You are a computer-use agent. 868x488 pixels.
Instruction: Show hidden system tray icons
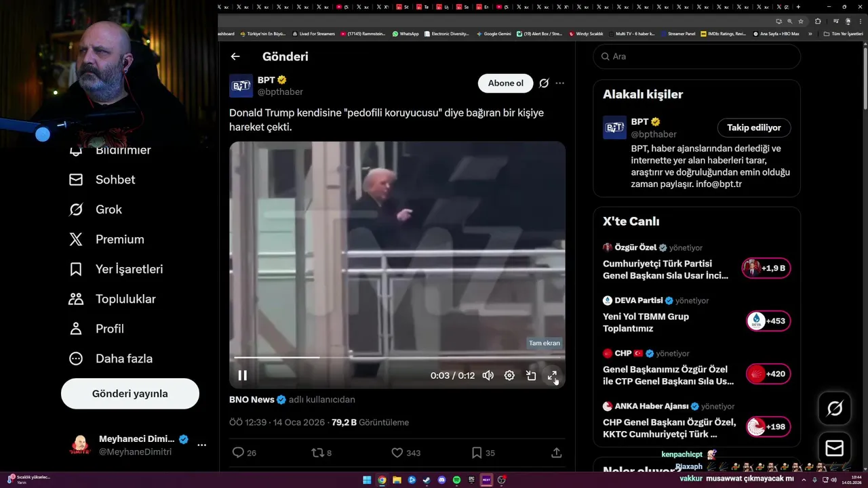pos(804,480)
